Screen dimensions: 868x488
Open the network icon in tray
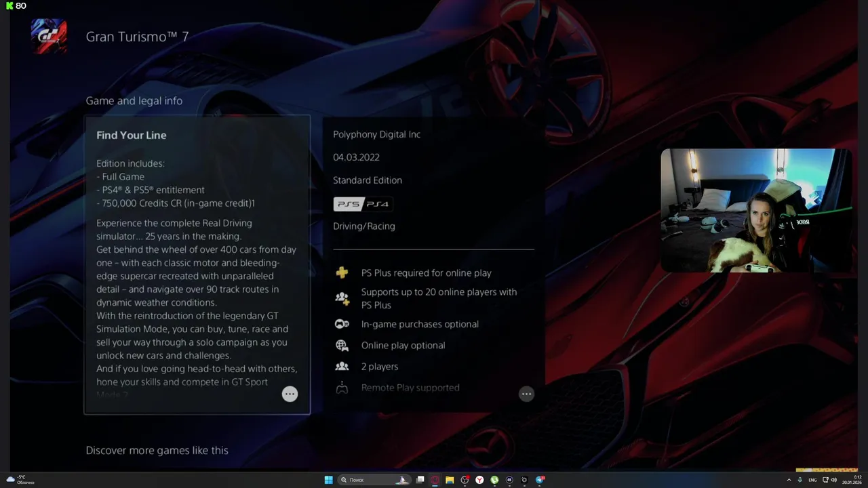825,480
